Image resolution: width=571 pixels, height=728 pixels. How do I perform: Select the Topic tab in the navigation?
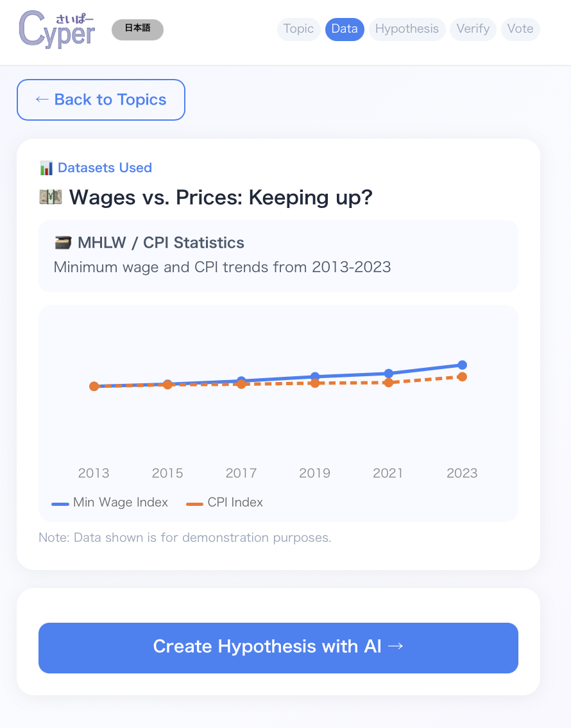point(298,29)
